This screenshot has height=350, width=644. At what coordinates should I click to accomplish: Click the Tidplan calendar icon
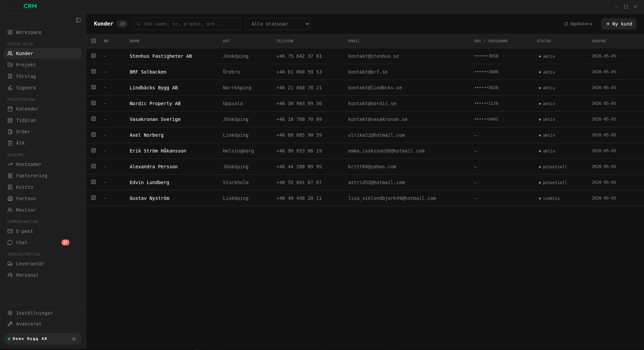[x=10, y=120]
